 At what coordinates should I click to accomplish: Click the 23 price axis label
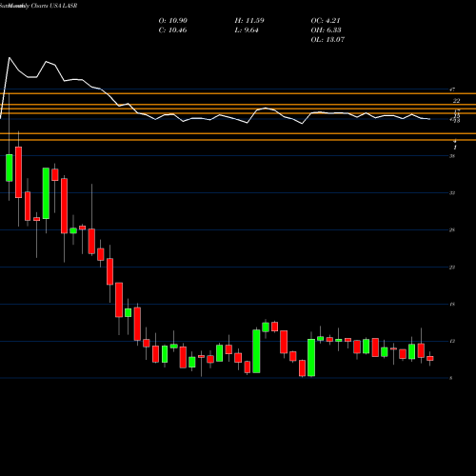tap(452, 268)
